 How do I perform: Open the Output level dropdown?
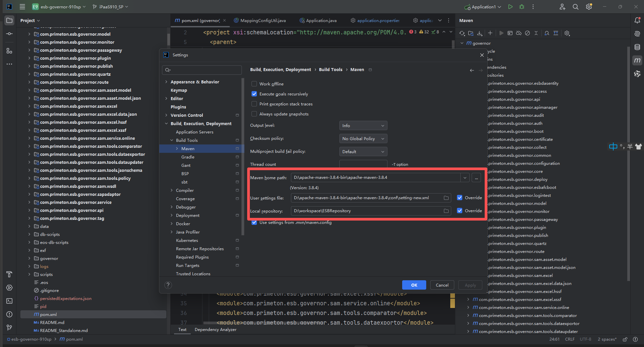click(x=363, y=125)
